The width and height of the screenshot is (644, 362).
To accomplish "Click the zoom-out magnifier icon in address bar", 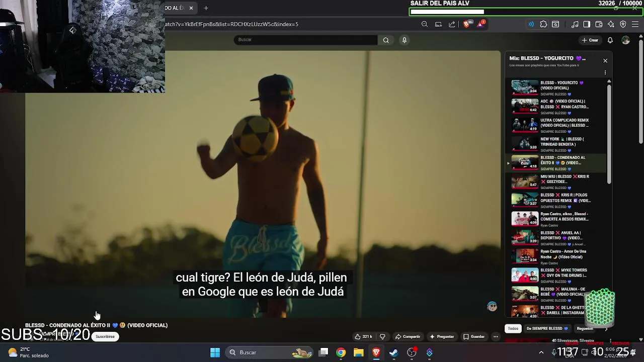I will (x=425, y=24).
